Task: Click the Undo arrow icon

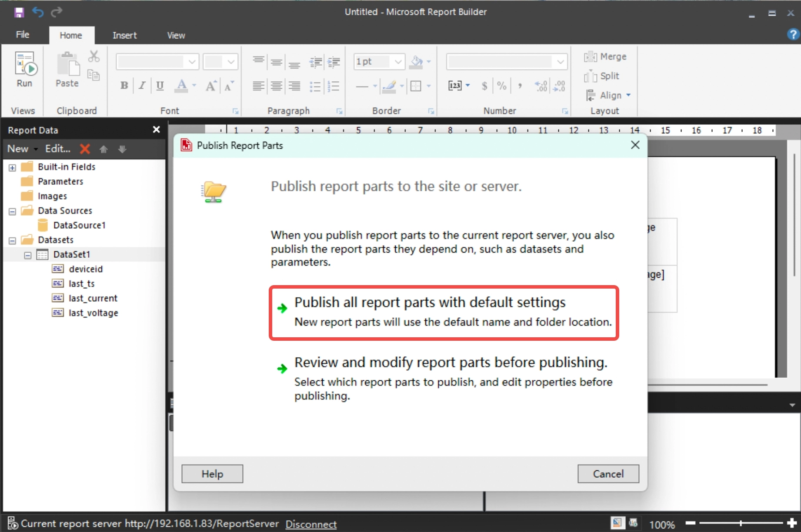Action: 38,12
